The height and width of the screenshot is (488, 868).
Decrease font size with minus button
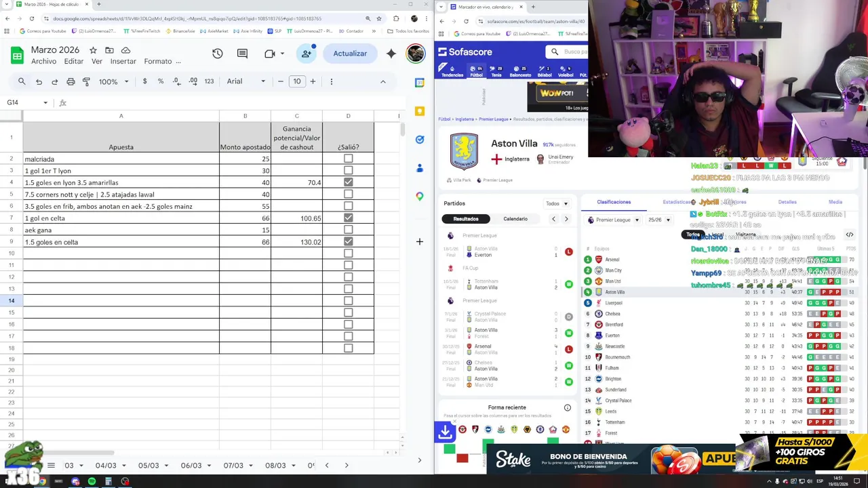tap(280, 81)
